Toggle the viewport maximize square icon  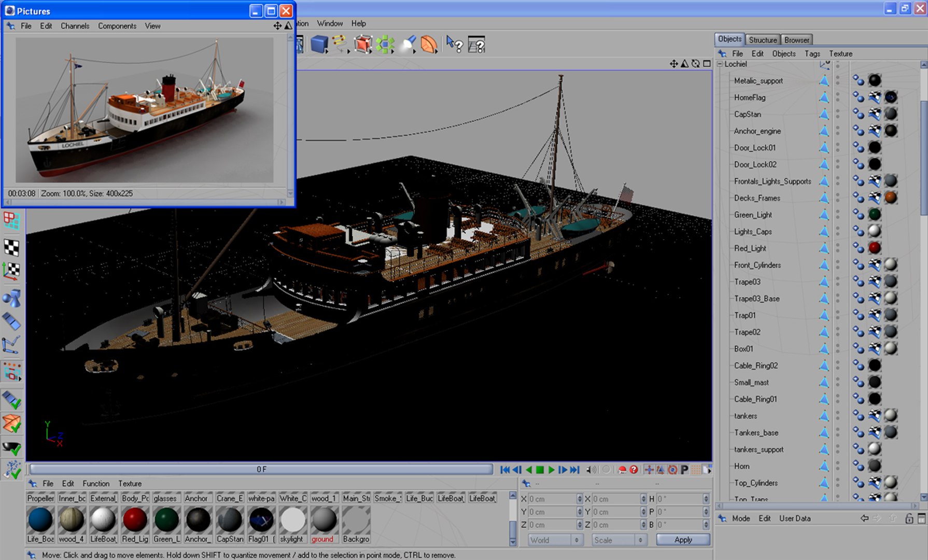coord(707,64)
